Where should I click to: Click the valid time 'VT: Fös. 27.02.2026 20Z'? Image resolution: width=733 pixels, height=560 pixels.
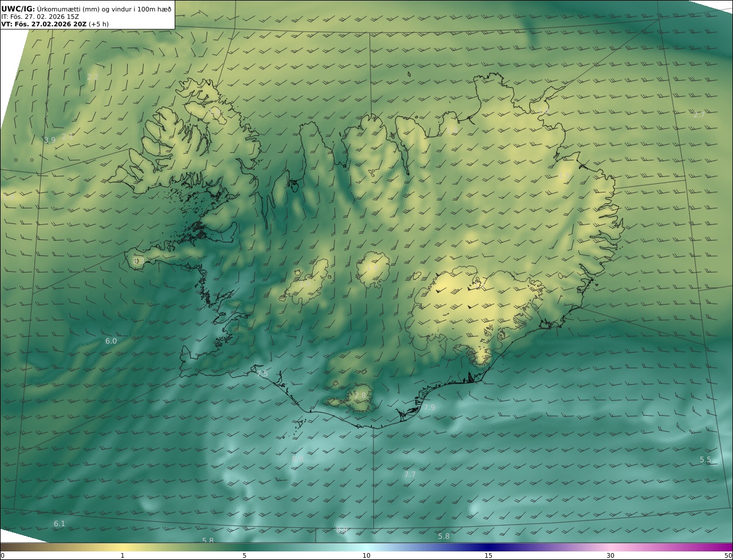click(x=44, y=24)
